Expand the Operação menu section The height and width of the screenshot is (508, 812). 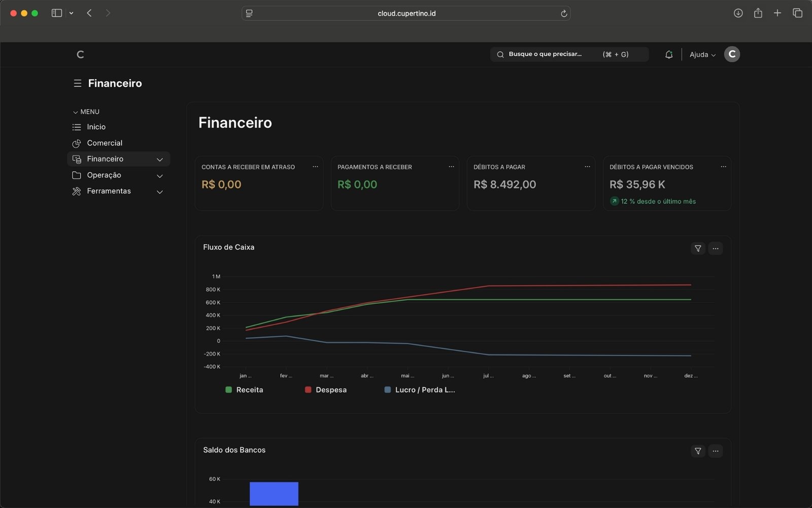tap(159, 176)
